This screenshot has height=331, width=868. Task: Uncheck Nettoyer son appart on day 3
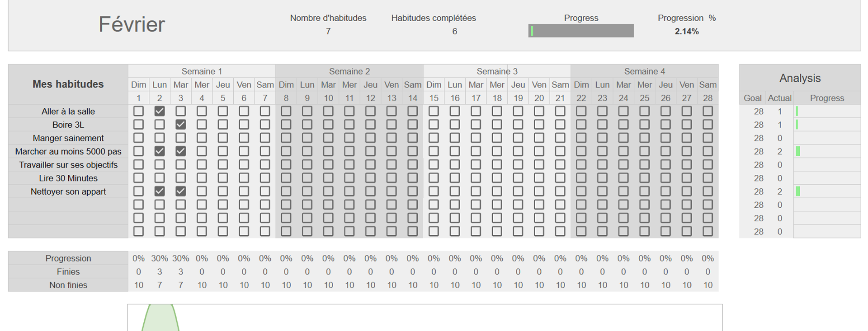tap(180, 191)
